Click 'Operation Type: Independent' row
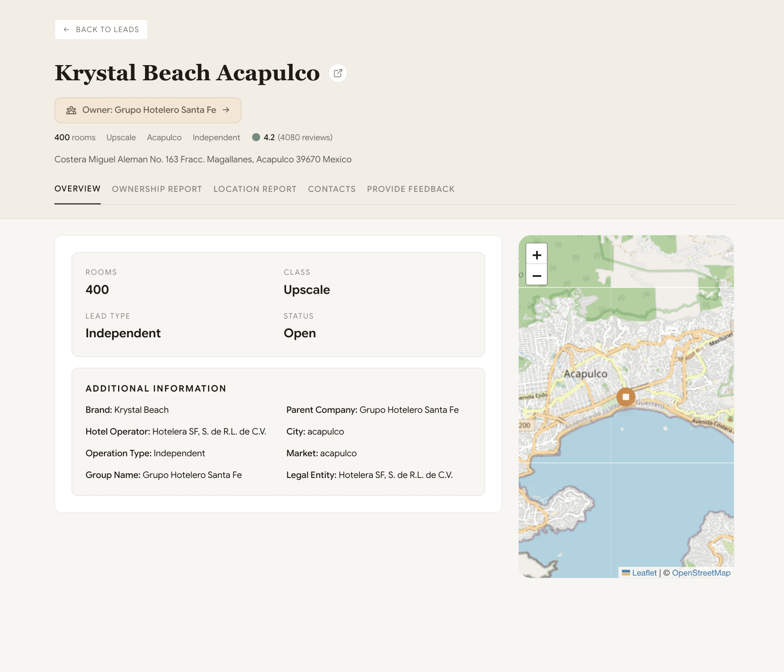This screenshot has width=784, height=672. (x=145, y=453)
